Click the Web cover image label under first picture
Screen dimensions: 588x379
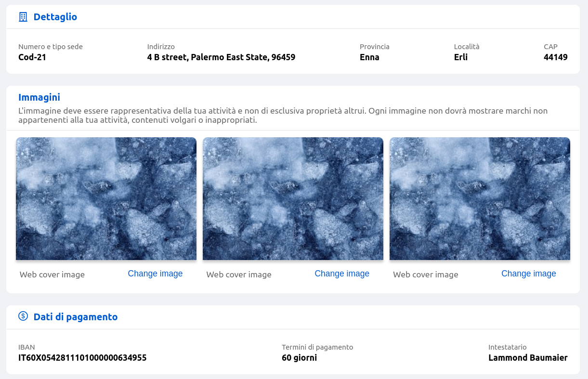[x=52, y=274]
